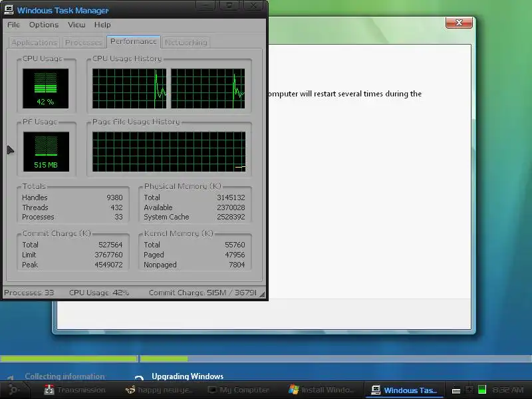Switch to the Applications tab

tap(35, 43)
